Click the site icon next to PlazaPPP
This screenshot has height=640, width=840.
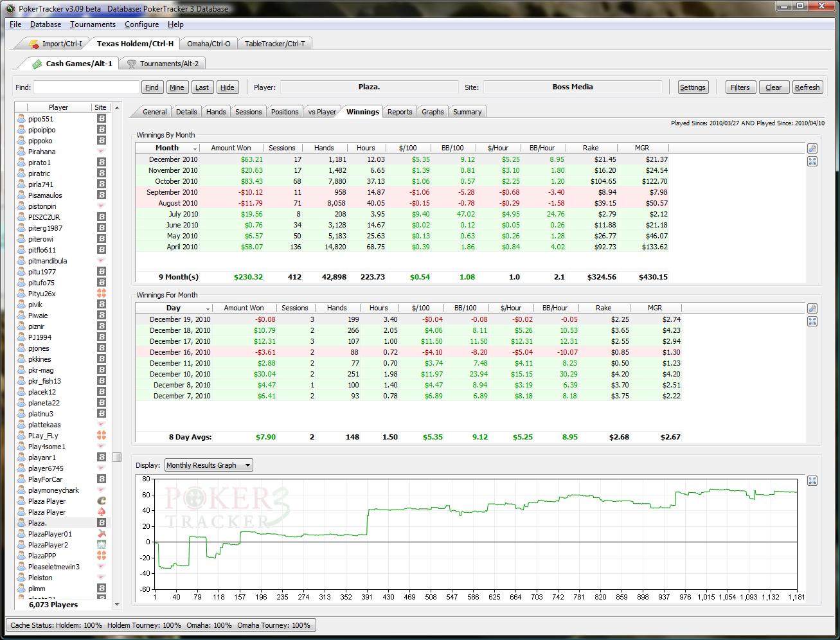pyautogui.click(x=102, y=556)
